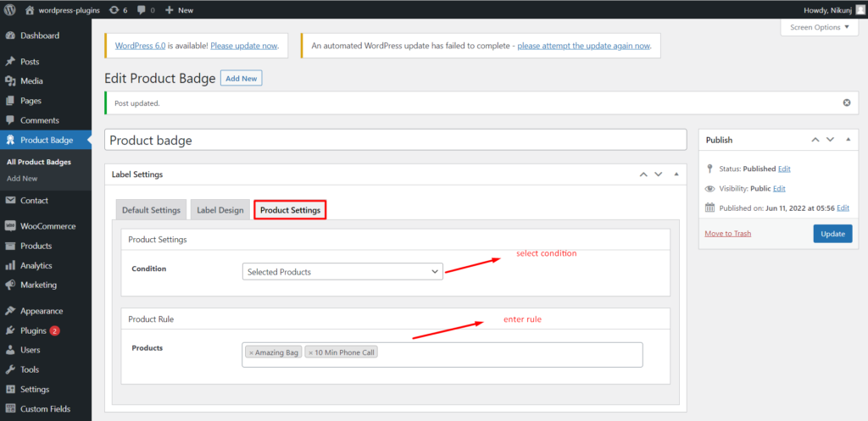
Task: Expand the Screen Options panel
Action: pos(820,27)
